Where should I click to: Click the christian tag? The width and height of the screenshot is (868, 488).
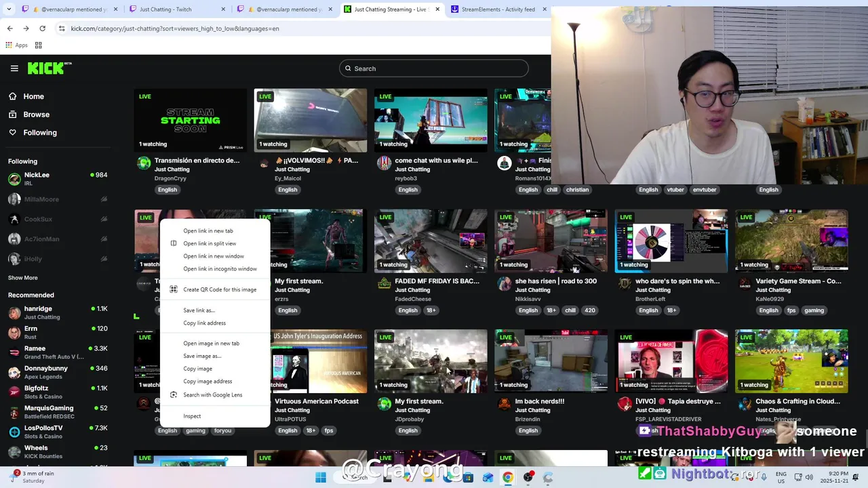(577, 190)
